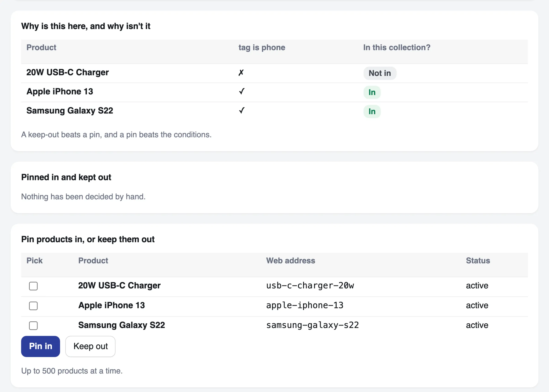Click the 'Web address' column header
Image resolution: width=549 pixels, height=392 pixels.
click(291, 261)
